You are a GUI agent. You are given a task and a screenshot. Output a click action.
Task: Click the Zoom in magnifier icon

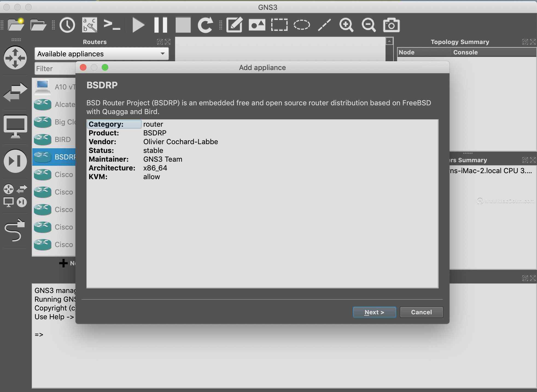pyautogui.click(x=346, y=25)
